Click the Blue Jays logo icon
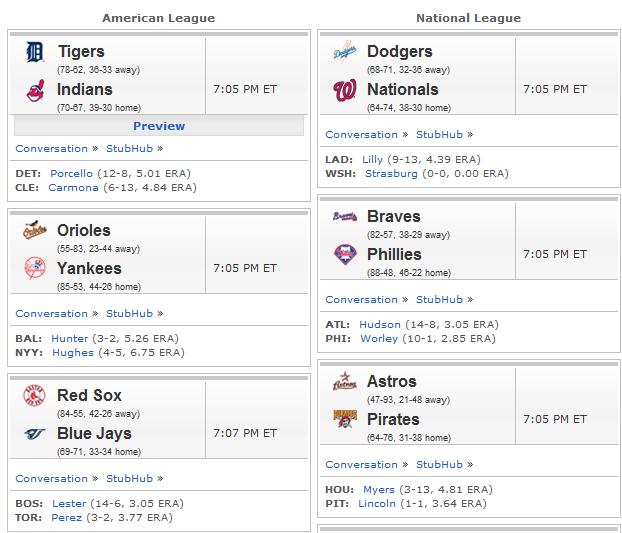622x533 pixels. (x=35, y=434)
